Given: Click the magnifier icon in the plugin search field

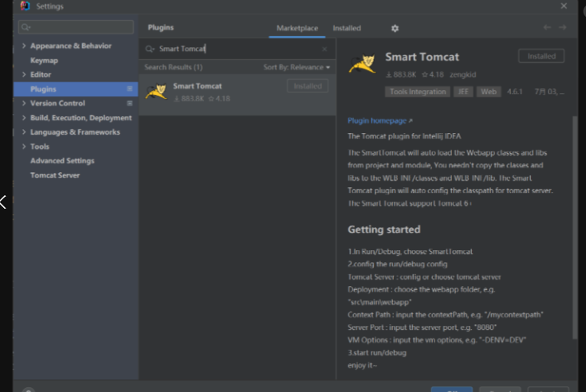Looking at the screenshot, I should 150,49.
